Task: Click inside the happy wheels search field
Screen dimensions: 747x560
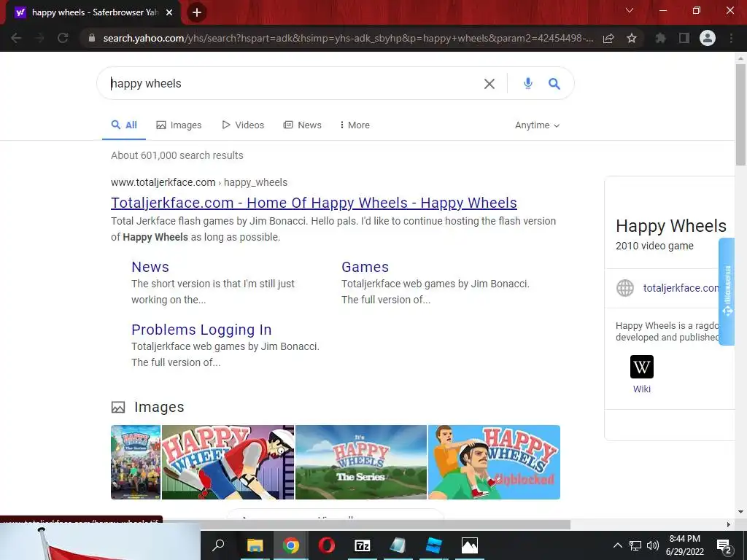Action: [295, 84]
